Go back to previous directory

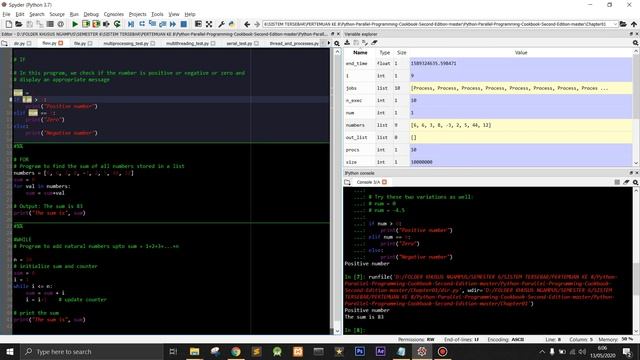(x=247, y=24)
